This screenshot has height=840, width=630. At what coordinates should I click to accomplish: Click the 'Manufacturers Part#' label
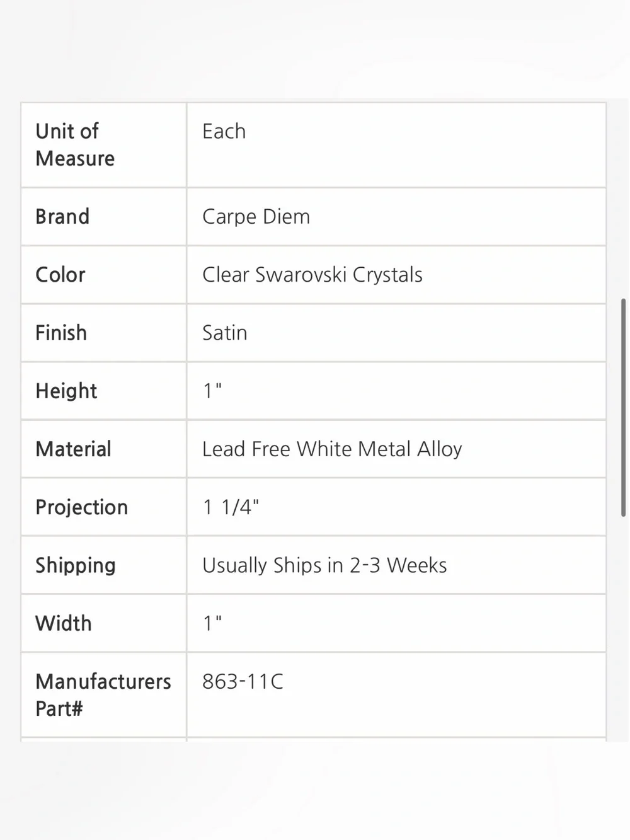tap(103, 695)
